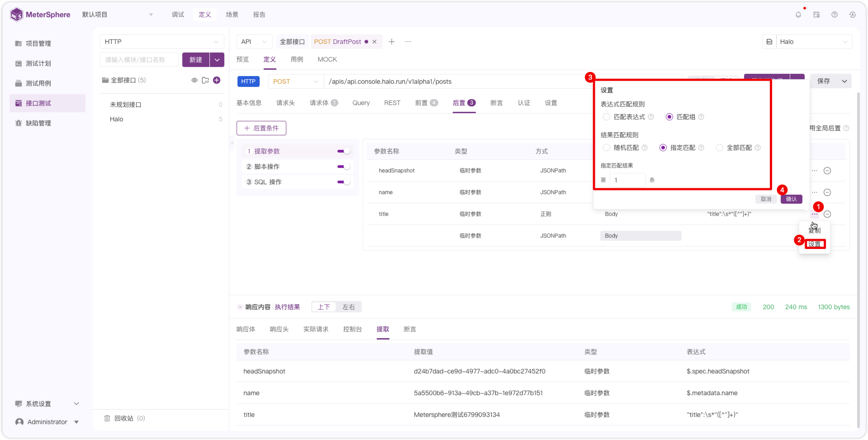
Task: Open the 前置 tab
Action: pyautogui.click(x=427, y=103)
